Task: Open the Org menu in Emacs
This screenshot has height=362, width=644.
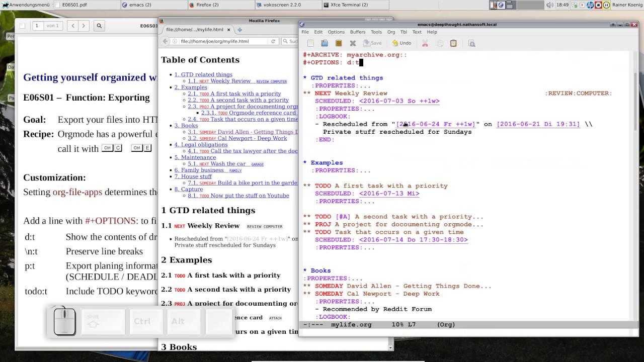Action: 391,32
